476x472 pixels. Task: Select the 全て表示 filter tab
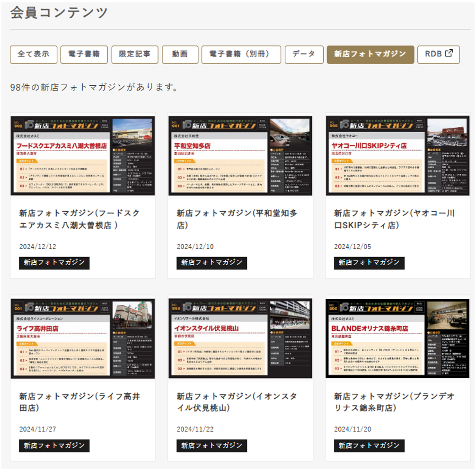[x=34, y=54]
